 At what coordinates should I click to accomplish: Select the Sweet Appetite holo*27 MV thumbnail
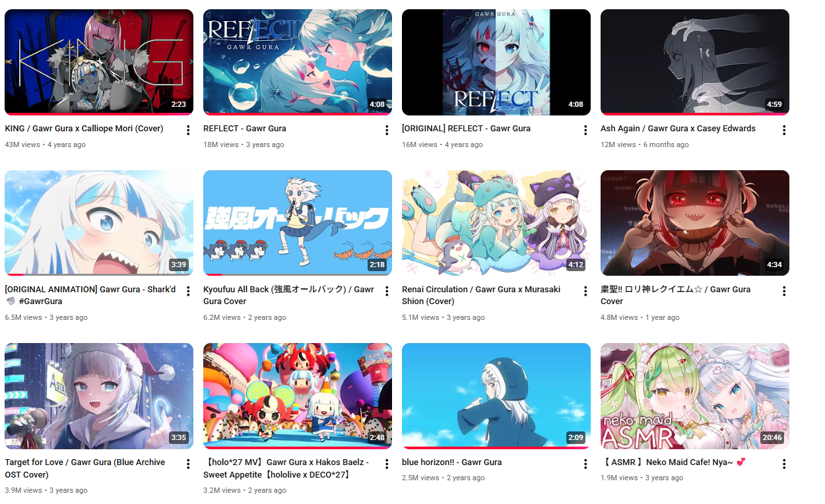[298, 396]
